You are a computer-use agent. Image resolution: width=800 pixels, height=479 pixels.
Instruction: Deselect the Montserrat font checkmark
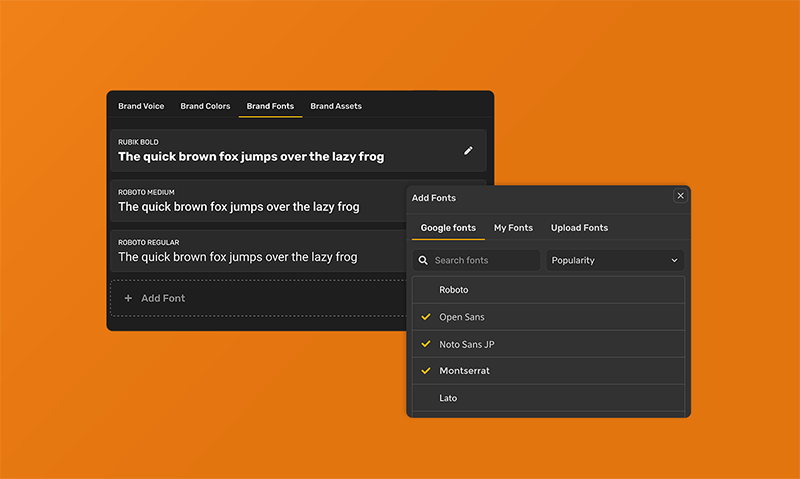pyautogui.click(x=426, y=371)
